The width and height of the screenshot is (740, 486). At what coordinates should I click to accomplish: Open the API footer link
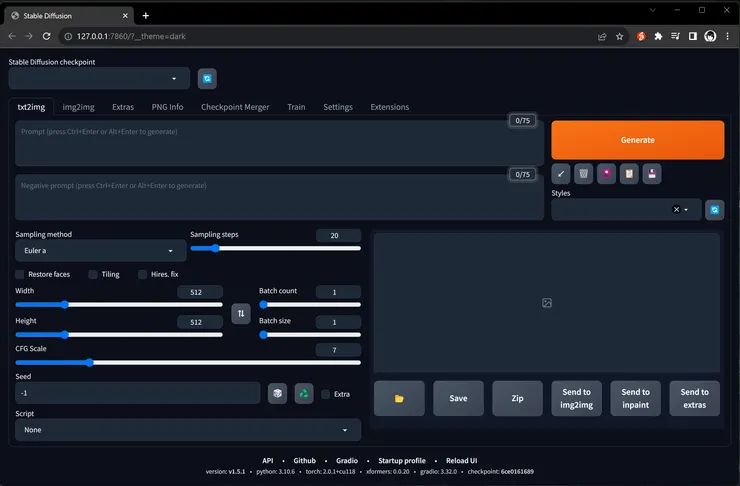[x=268, y=461]
